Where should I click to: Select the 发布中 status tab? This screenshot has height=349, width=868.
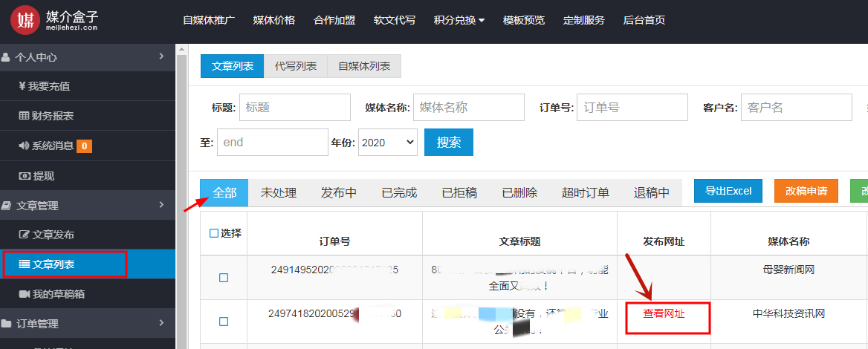[339, 192]
